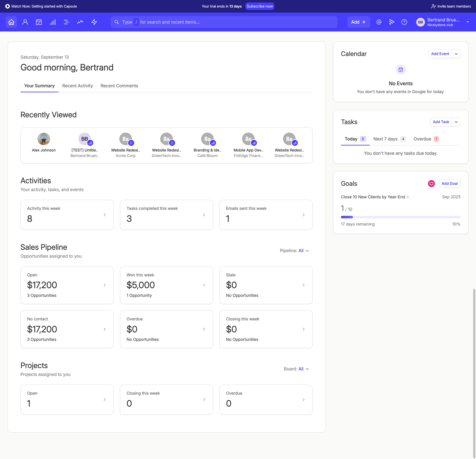Image resolution: width=476 pixels, height=459 pixels.
Task: Open the Projects list icon in navbar
Action: tap(66, 22)
